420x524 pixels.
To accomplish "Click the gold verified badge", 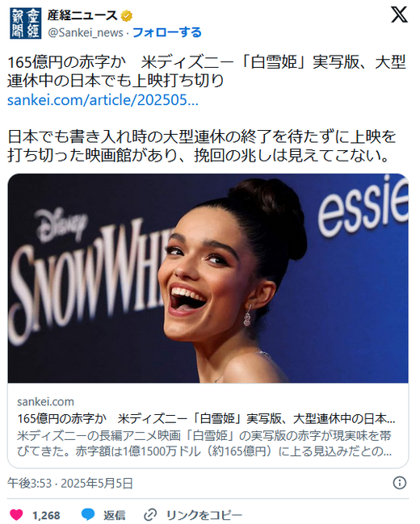I will [126, 15].
